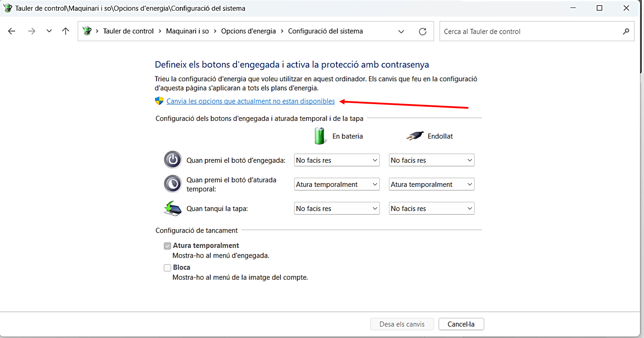Click the back arrow navigation button
644x338 pixels.
[12, 31]
